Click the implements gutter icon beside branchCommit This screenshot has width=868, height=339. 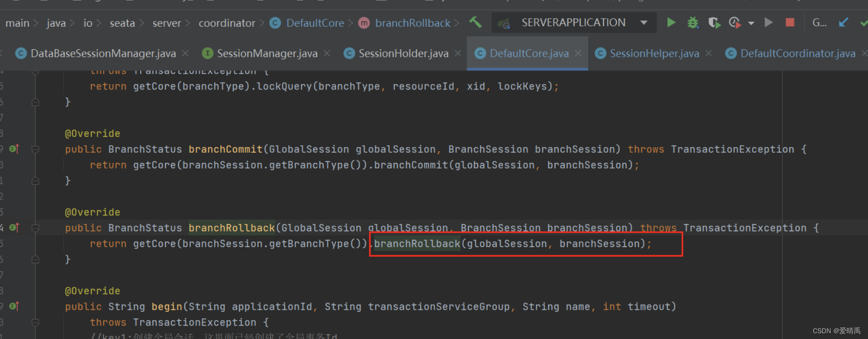pyautogui.click(x=14, y=149)
